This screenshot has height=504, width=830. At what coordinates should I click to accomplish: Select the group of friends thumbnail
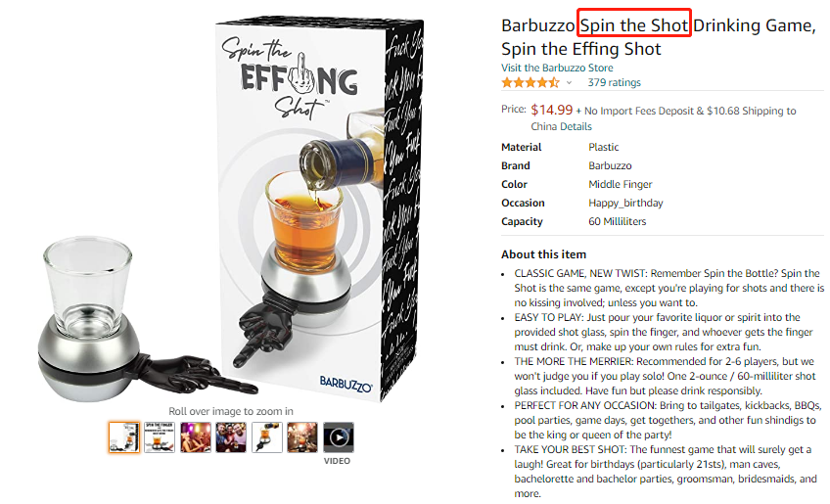point(231,436)
